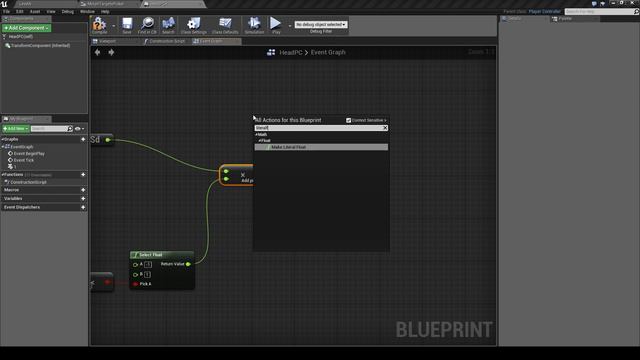The image size is (640, 360).
Task: Open the Window menu
Action: tap(87, 11)
